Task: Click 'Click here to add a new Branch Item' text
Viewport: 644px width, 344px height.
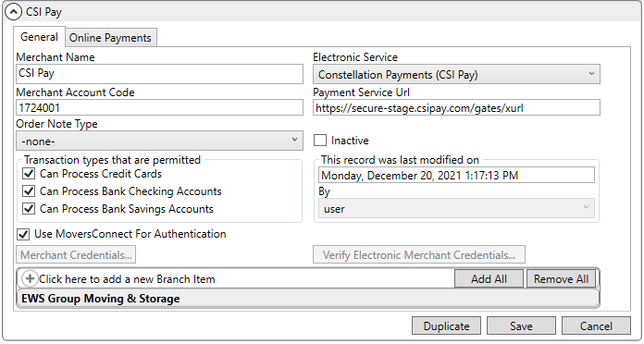Action: coord(127,279)
